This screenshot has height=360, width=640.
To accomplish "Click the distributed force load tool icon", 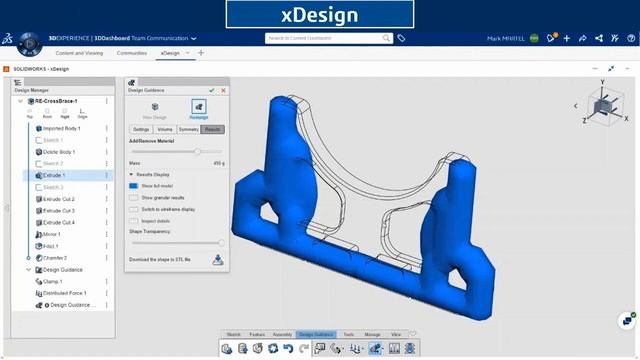I will point(356,348).
